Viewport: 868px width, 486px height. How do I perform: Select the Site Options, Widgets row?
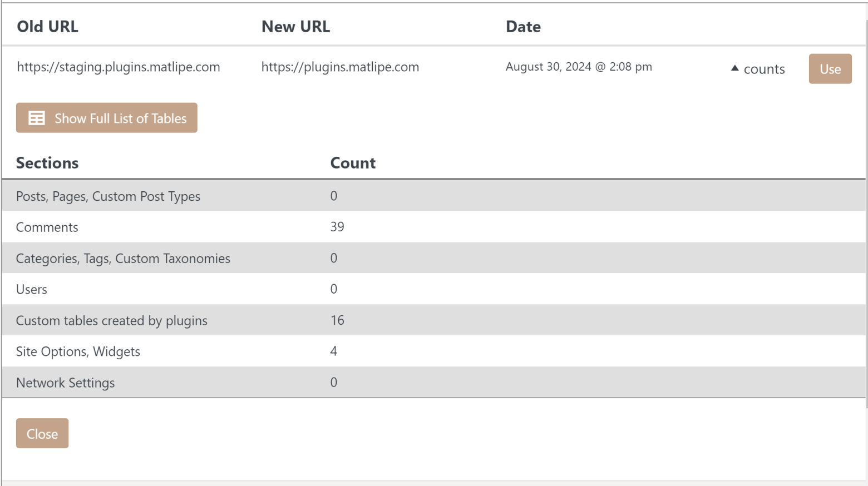[78, 352]
